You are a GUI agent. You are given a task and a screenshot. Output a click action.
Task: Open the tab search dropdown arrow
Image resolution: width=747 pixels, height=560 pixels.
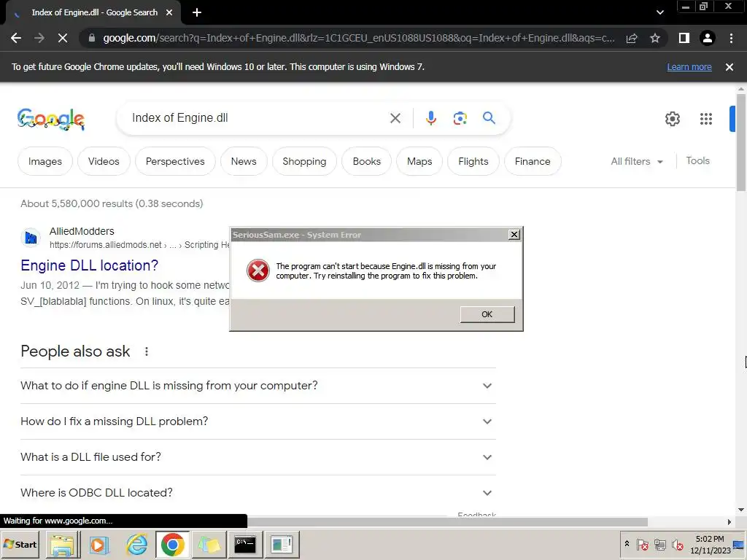(x=659, y=12)
